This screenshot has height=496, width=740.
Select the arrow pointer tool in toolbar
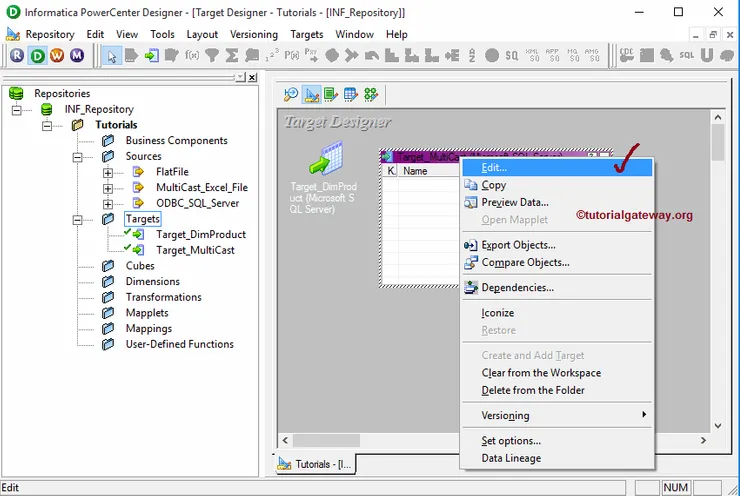[x=112, y=56]
